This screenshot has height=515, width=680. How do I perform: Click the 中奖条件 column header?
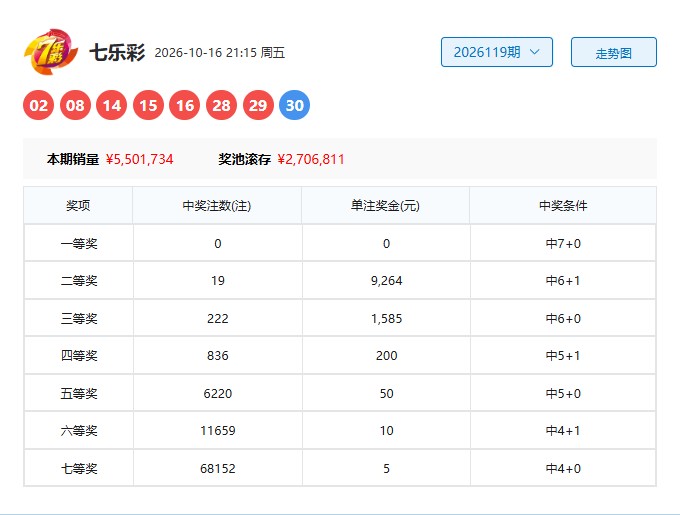[563, 205]
